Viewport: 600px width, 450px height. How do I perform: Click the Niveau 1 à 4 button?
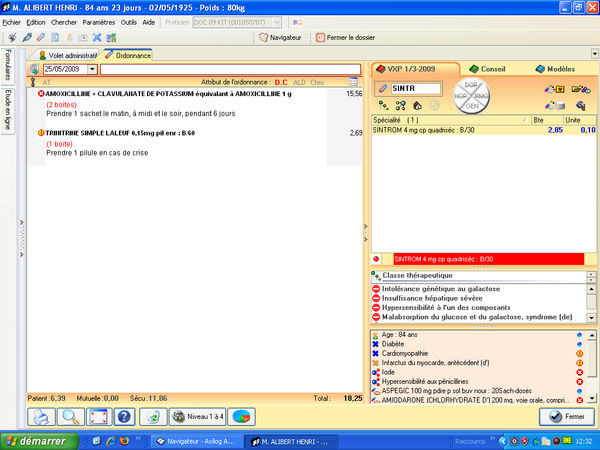(200, 416)
